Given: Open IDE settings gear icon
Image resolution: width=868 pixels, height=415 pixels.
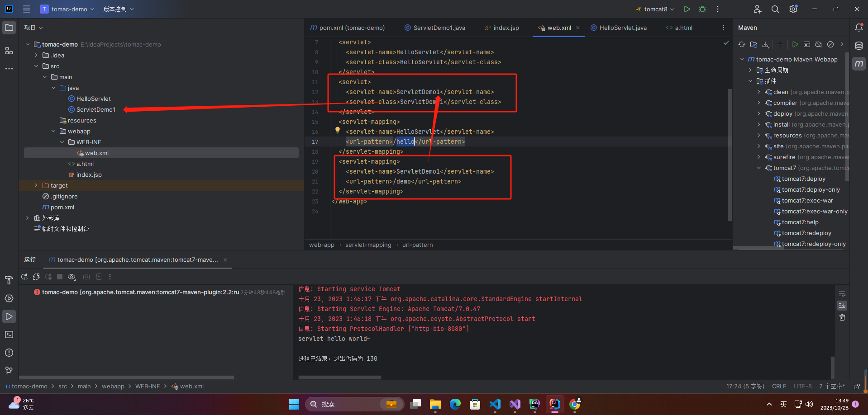Looking at the screenshot, I should point(793,9).
